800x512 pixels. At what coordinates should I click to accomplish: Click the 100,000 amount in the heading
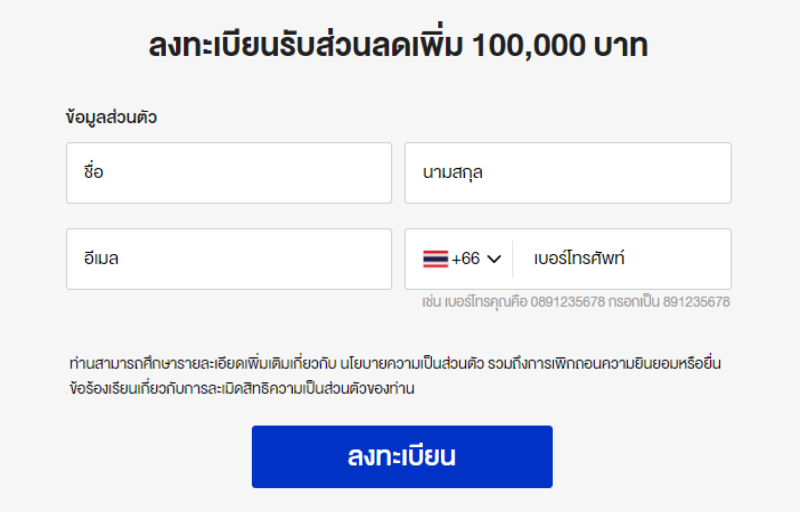pyautogui.click(x=529, y=45)
